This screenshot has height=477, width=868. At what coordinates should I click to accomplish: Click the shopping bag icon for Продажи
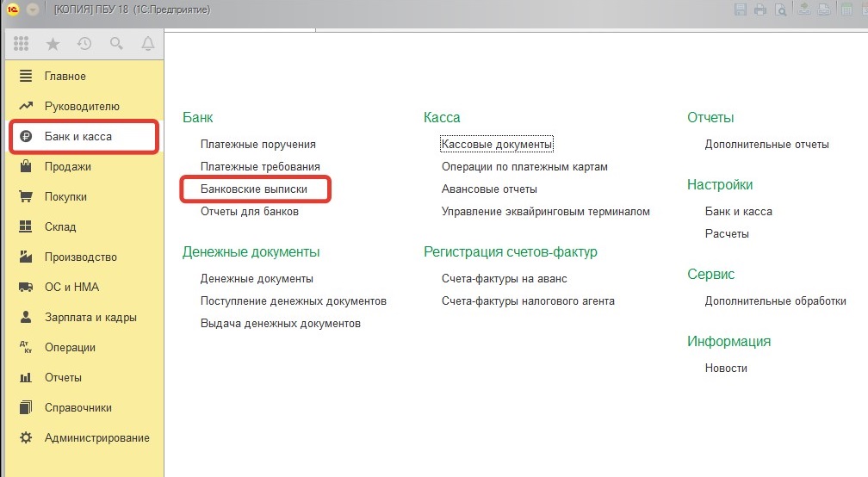tap(26, 166)
